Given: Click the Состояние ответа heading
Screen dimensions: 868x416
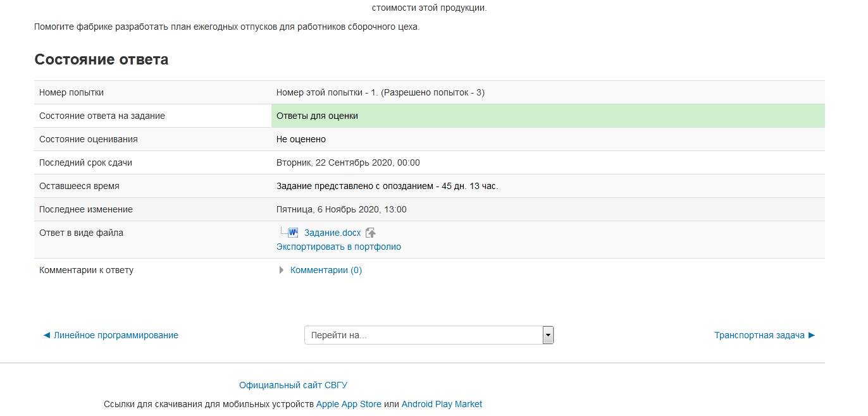Looking at the screenshot, I should tap(101, 59).
